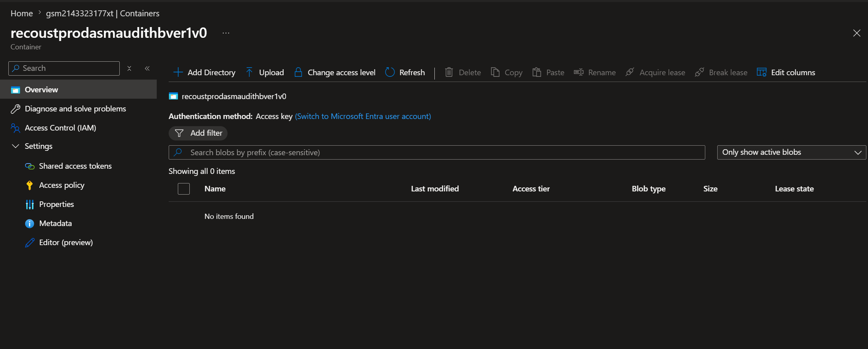Click the Copy documents icon
Screen dimensions: 868x349
(495, 72)
